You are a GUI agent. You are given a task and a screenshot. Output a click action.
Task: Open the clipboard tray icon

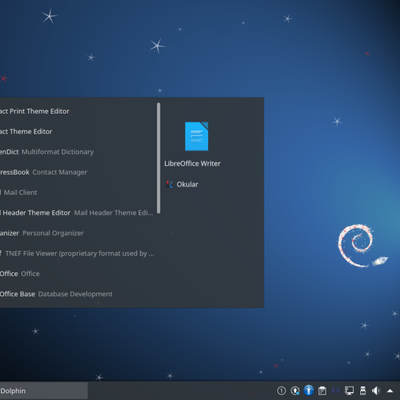point(322,391)
